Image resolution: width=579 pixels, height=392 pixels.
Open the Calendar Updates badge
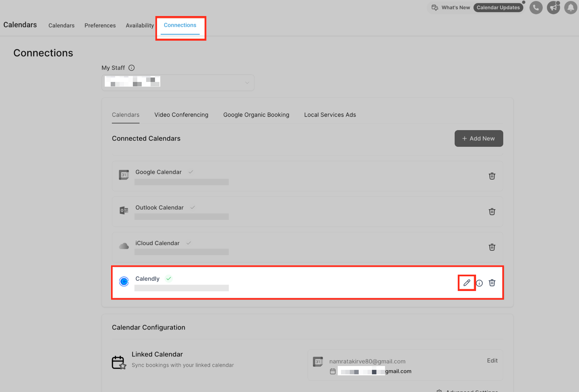point(498,7)
